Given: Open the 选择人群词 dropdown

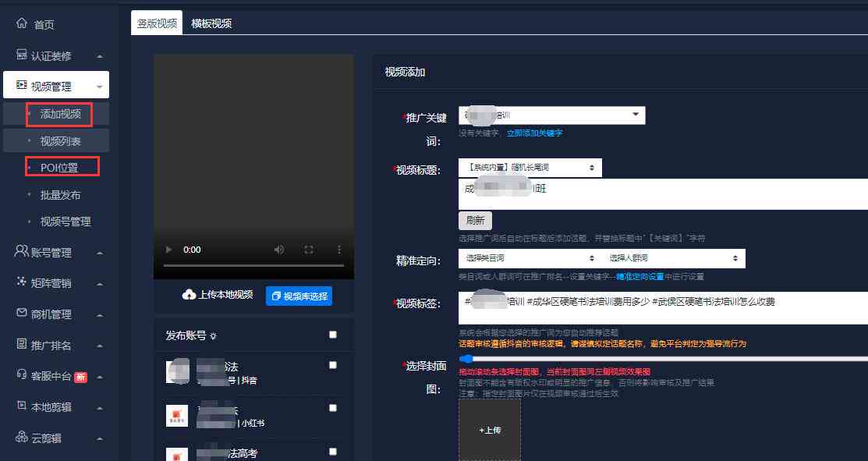Looking at the screenshot, I should (x=674, y=258).
